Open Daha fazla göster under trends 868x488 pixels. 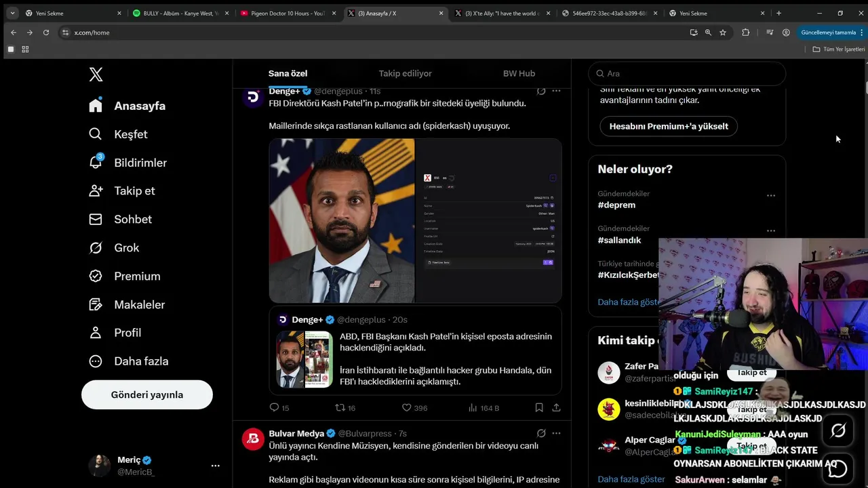[x=629, y=302]
